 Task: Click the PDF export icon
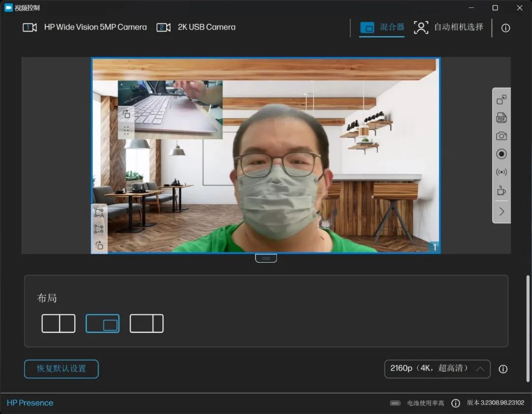[x=501, y=118]
